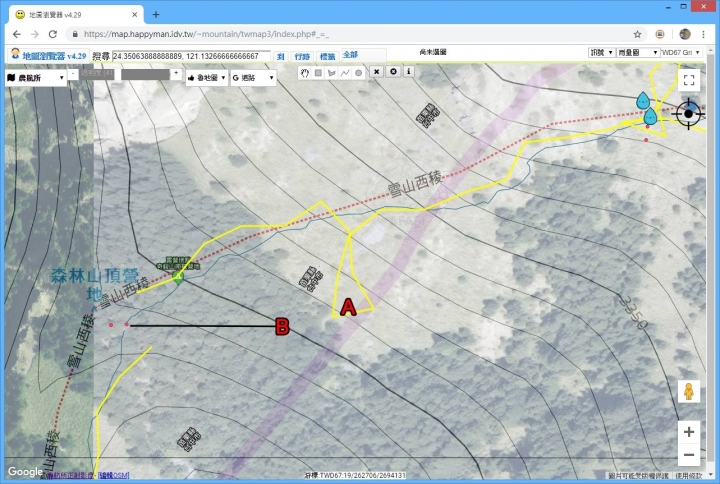The height and width of the screenshot is (484, 720).
Task: Select the circle drawing tool
Action: (x=359, y=73)
